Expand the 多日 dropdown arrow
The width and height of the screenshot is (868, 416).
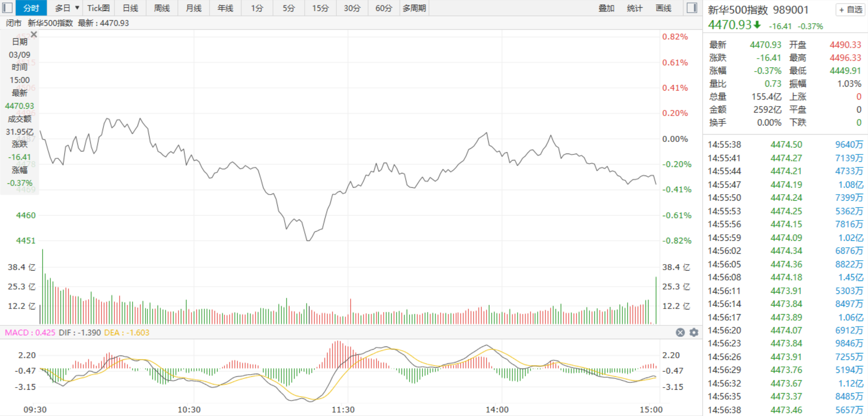[x=77, y=8]
